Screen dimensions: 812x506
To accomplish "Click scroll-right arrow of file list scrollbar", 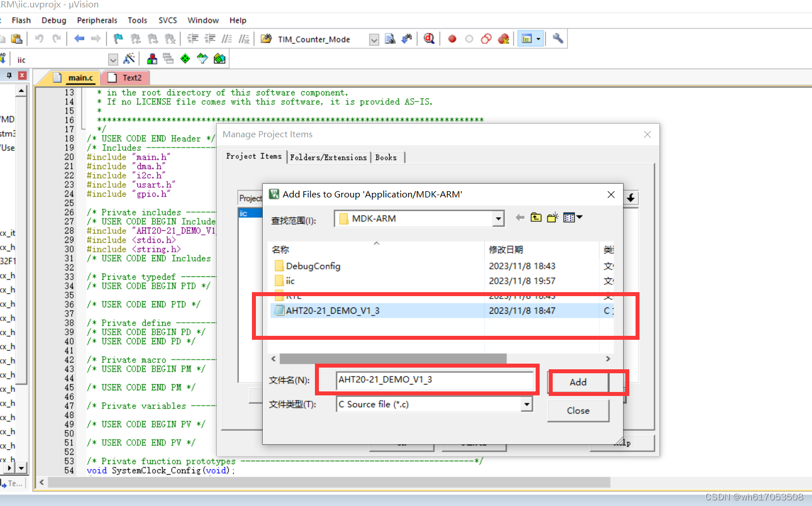I will click(x=608, y=359).
